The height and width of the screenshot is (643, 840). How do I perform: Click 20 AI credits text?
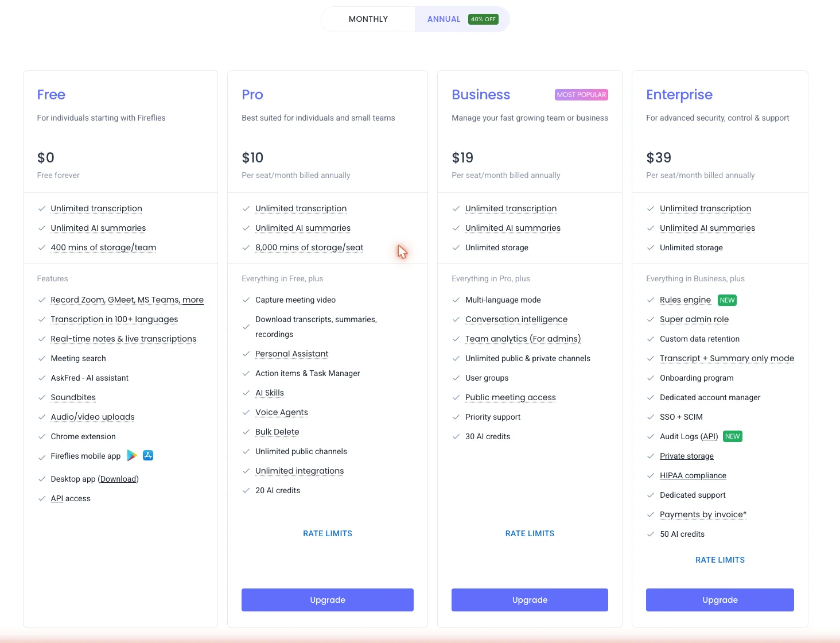pyautogui.click(x=278, y=490)
